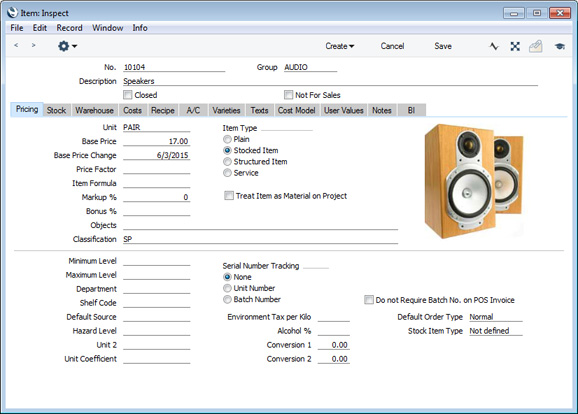Click the Unit Coefficient field

coord(157,359)
